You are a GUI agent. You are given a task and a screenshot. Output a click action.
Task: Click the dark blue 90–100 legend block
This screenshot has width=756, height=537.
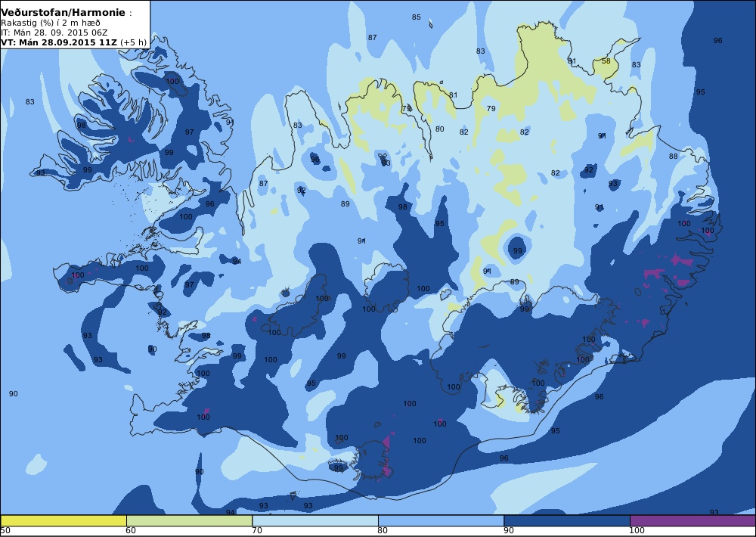pyautogui.click(x=566, y=520)
